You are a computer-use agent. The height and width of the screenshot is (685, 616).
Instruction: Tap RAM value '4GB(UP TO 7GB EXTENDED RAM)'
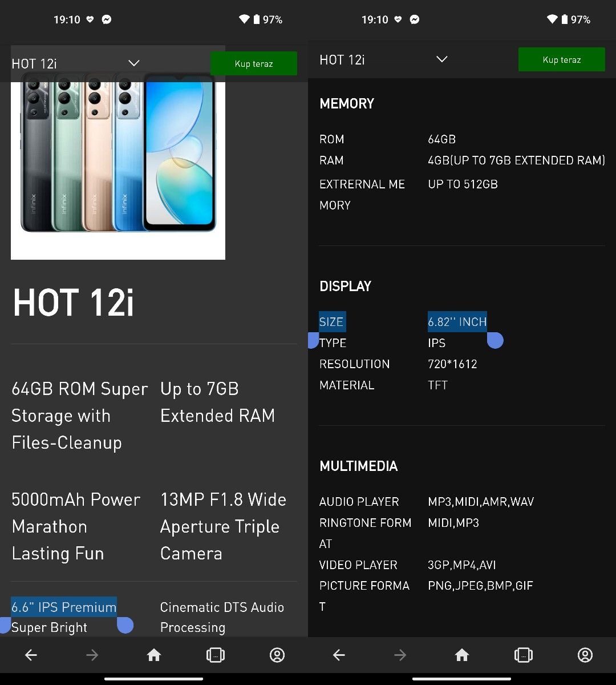(x=516, y=160)
